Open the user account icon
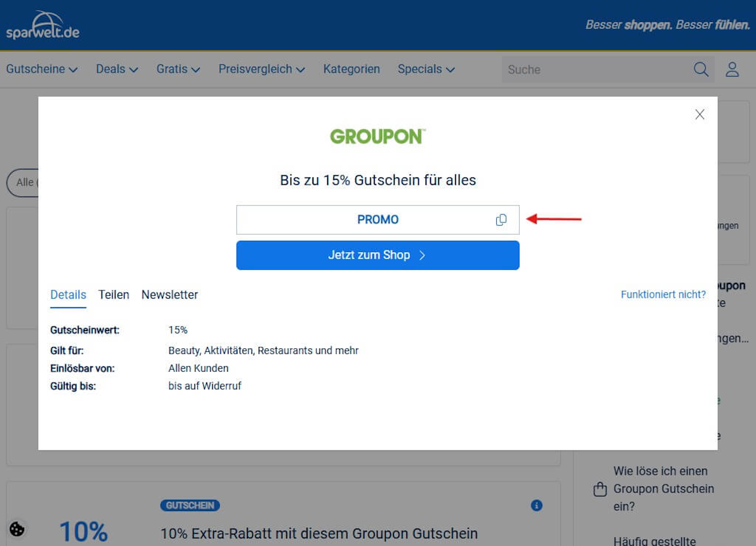The height and width of the screenshot is (546, 756). coord(732,69)
